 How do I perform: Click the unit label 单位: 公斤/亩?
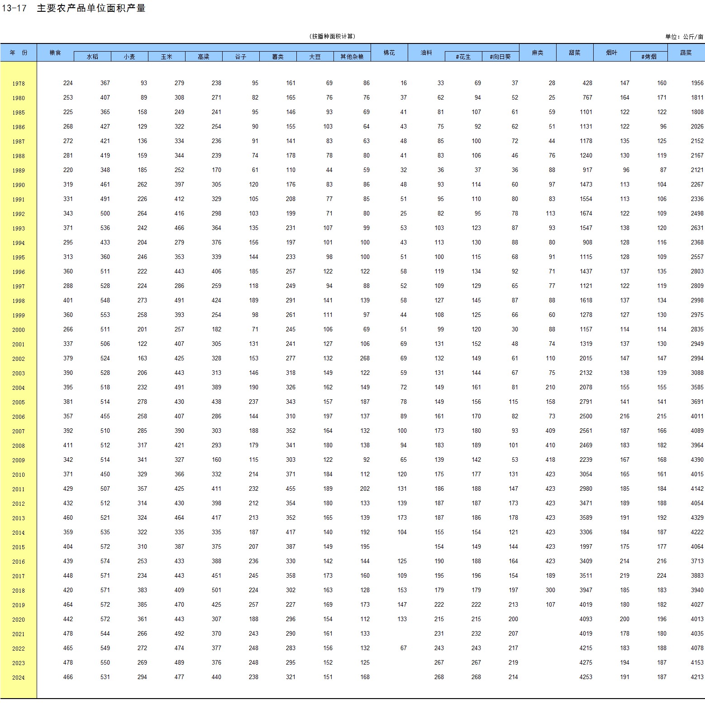(684, 37)
